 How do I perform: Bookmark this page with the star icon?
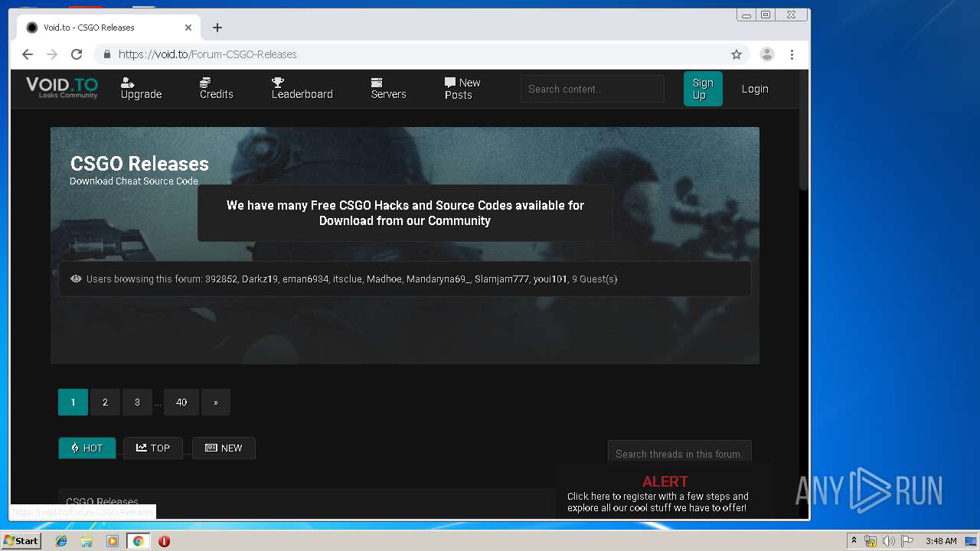tap(737, 54)
